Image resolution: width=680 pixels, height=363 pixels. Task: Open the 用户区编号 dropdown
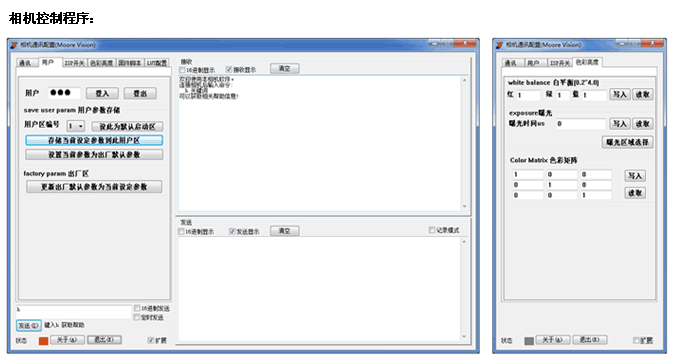[76, 126]
